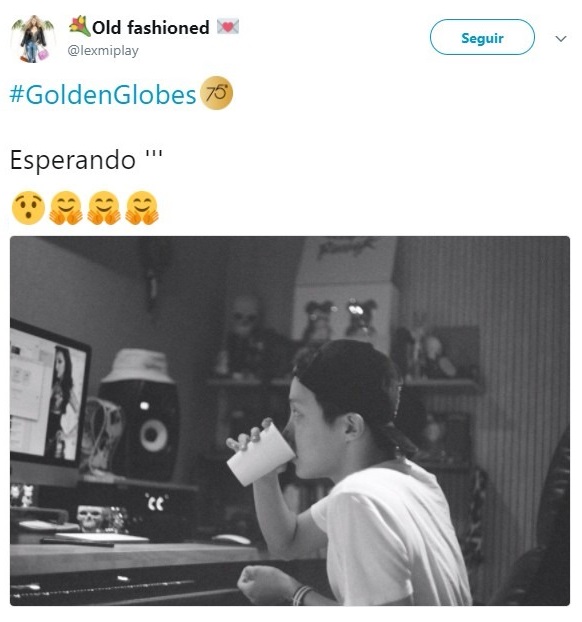Follow the account with Seguir button

pos(482,37)
